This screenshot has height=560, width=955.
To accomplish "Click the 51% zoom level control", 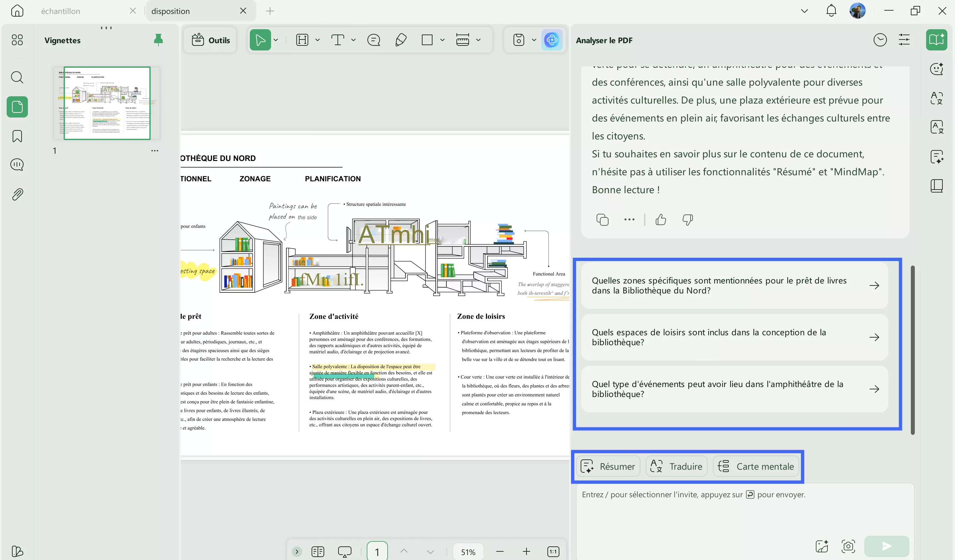I will (x=468, y=551).
